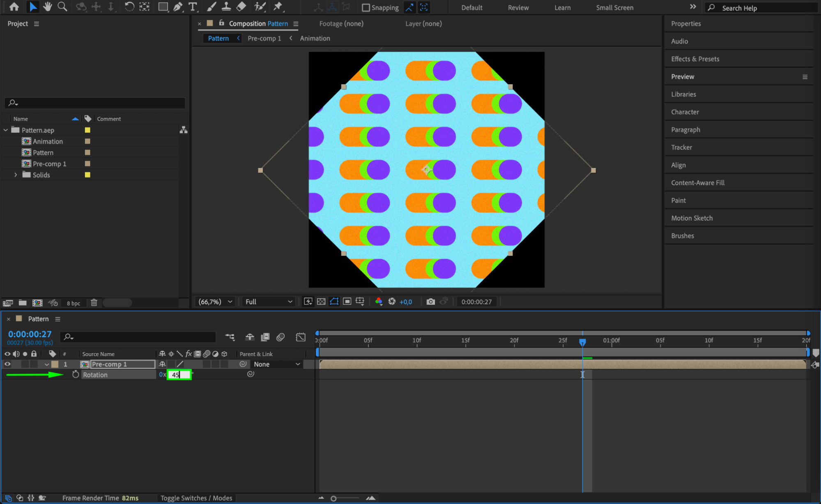
Task: Enable the Snapping checkbox
Action: pyautogui.click(x=366, y=7)
